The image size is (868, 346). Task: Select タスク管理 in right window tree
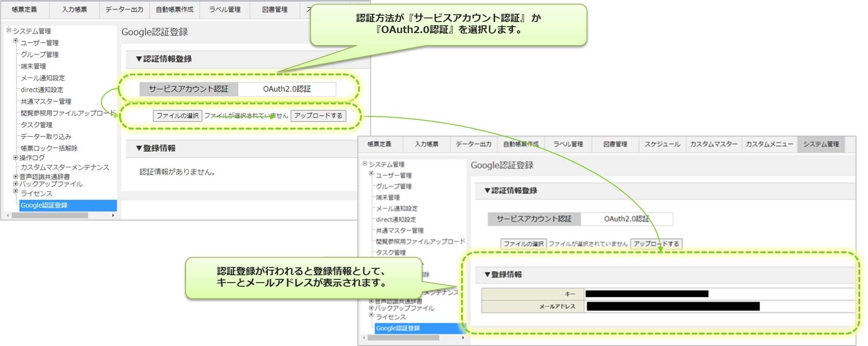point(391,253)
